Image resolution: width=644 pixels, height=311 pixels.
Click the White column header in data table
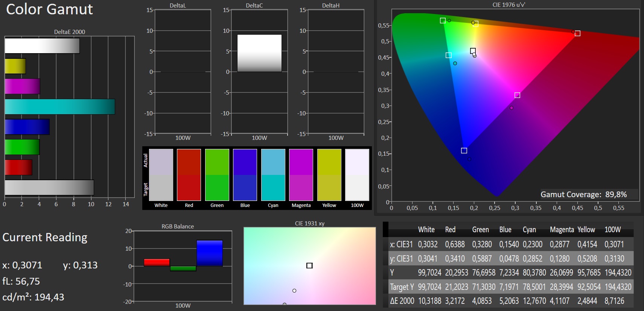coord(426,230)
